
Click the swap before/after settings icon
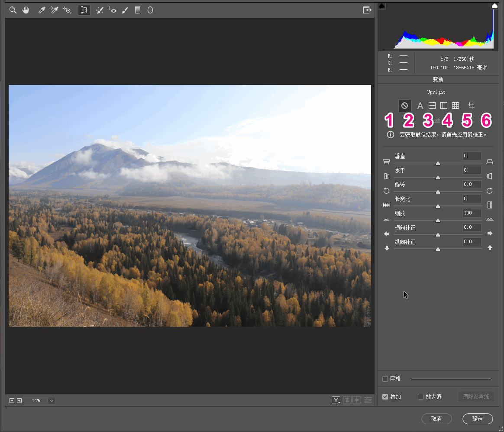347,400
